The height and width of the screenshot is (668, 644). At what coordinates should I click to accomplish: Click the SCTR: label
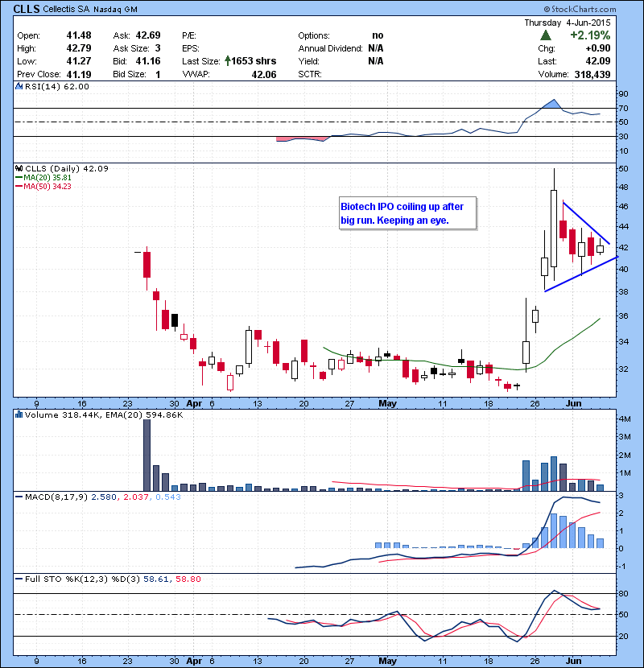pos(310,75)
